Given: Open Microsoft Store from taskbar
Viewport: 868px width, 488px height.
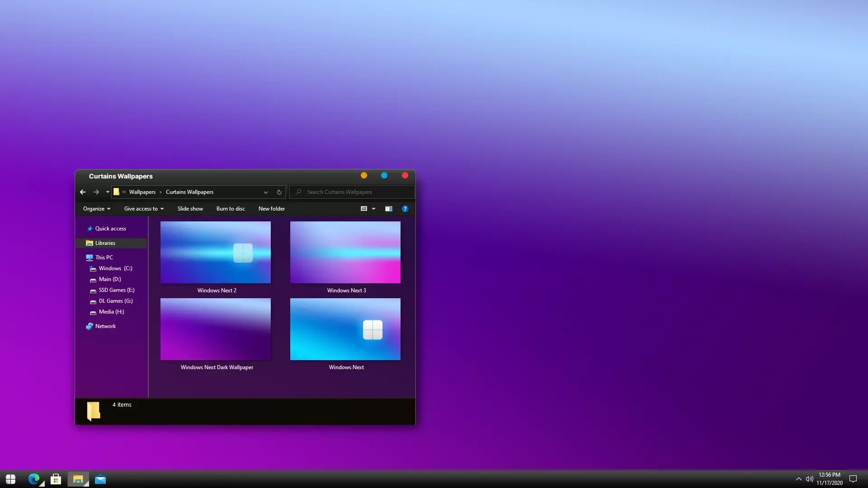Looking at the screenshot, I should pos(56,479).
